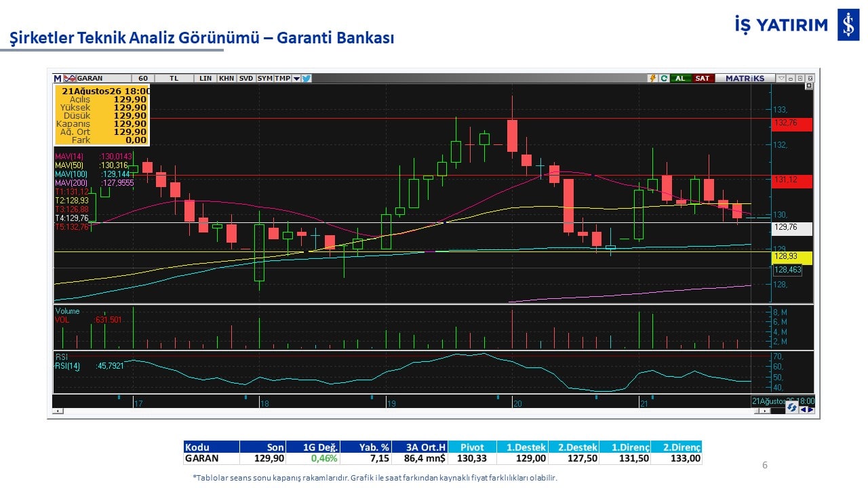This screenshot has height=488, width=868.
Task: Click the small square icon below window controls
Action: coord(809,85)
